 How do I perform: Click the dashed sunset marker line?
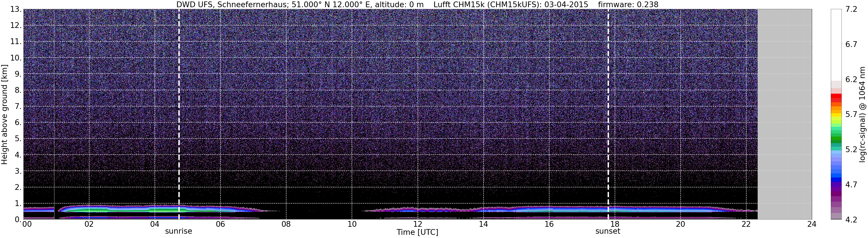click(x=608, y=114)
